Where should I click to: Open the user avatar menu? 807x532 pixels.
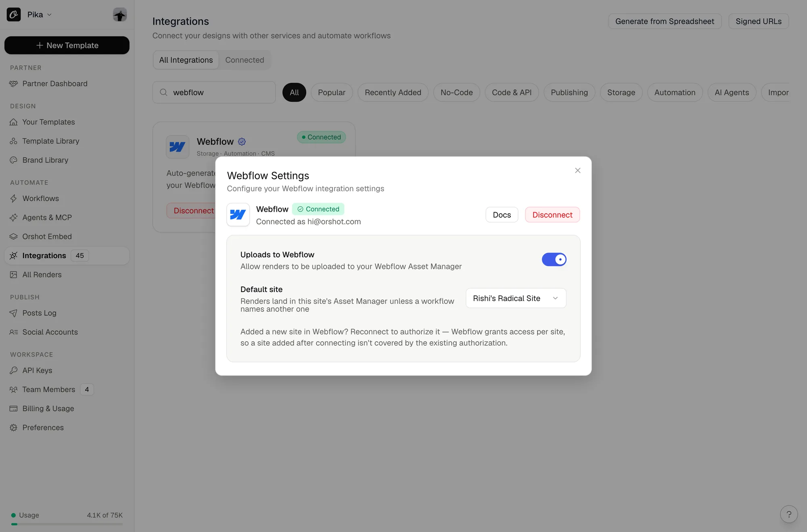pyautogui.click(x=120, y=15)
